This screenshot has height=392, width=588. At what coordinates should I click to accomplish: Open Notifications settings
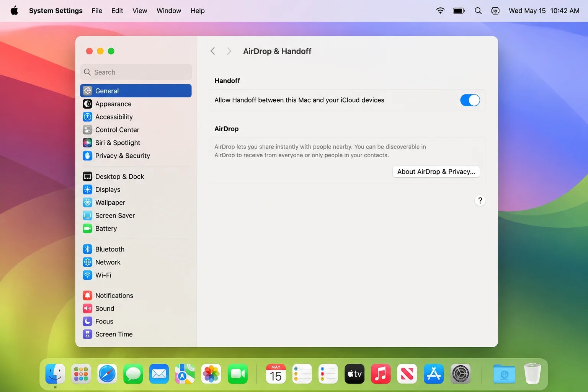[136, 296]
